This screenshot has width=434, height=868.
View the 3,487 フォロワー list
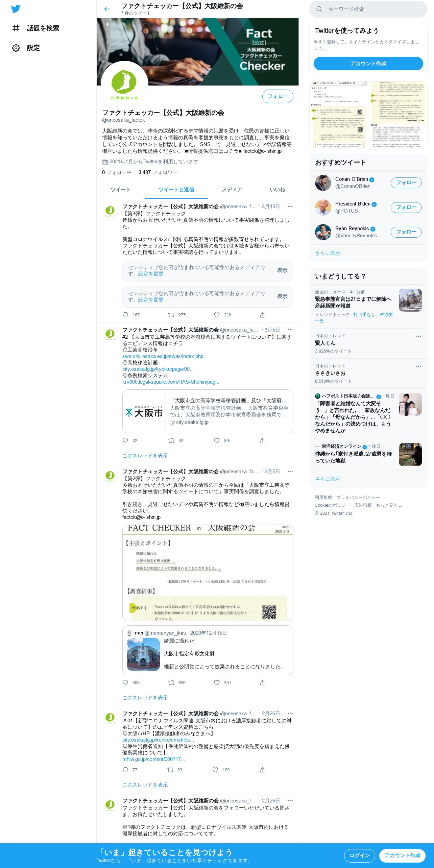click(158, 172)
